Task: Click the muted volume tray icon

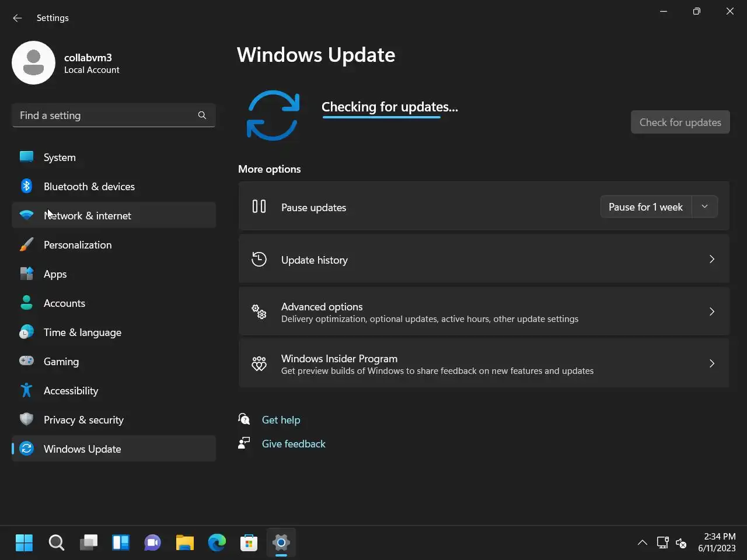Action: (x=680, y=542)
